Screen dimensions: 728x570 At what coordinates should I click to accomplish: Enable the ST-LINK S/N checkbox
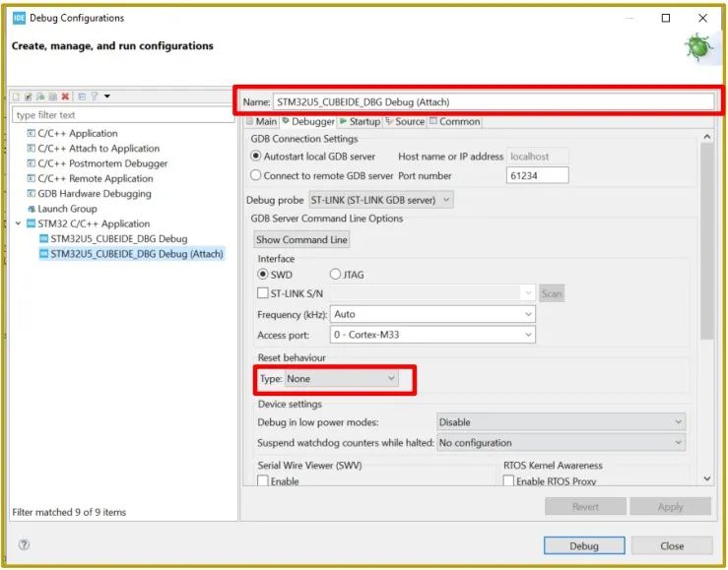(263, 293)
